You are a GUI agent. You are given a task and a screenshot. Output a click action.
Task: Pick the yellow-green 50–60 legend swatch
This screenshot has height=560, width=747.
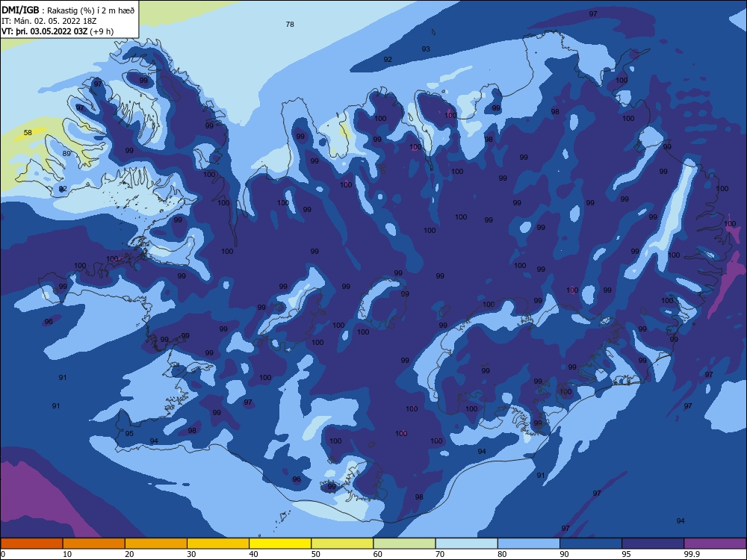click(x=342, y=544)
